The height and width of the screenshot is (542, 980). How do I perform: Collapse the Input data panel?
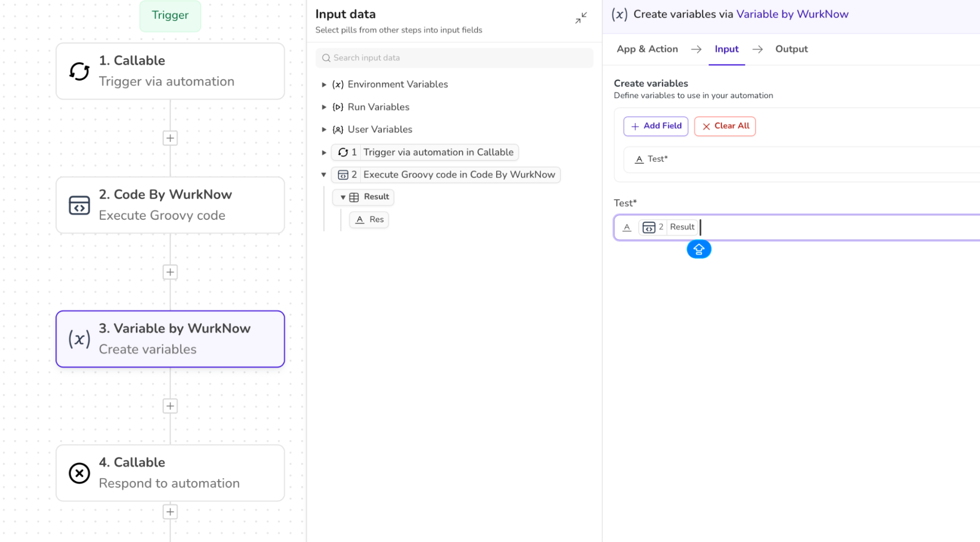tap(581, 18)
